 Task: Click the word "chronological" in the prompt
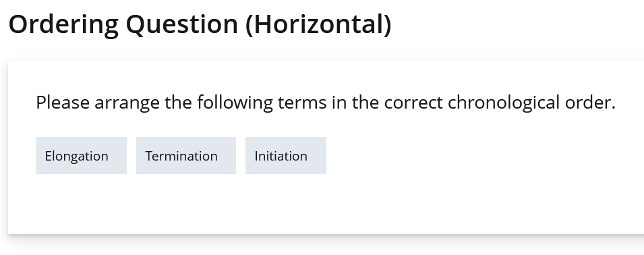(x=504, y=103)
